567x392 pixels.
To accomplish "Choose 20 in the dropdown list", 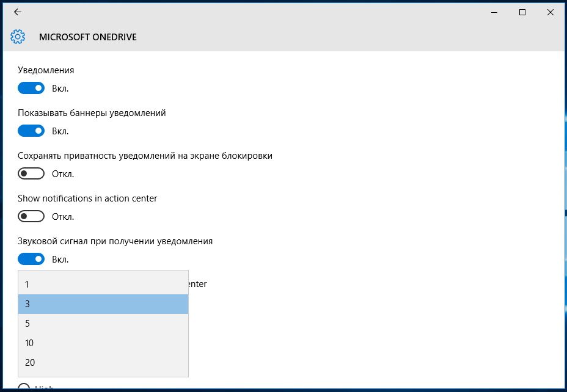I will (x=103, y=362).
